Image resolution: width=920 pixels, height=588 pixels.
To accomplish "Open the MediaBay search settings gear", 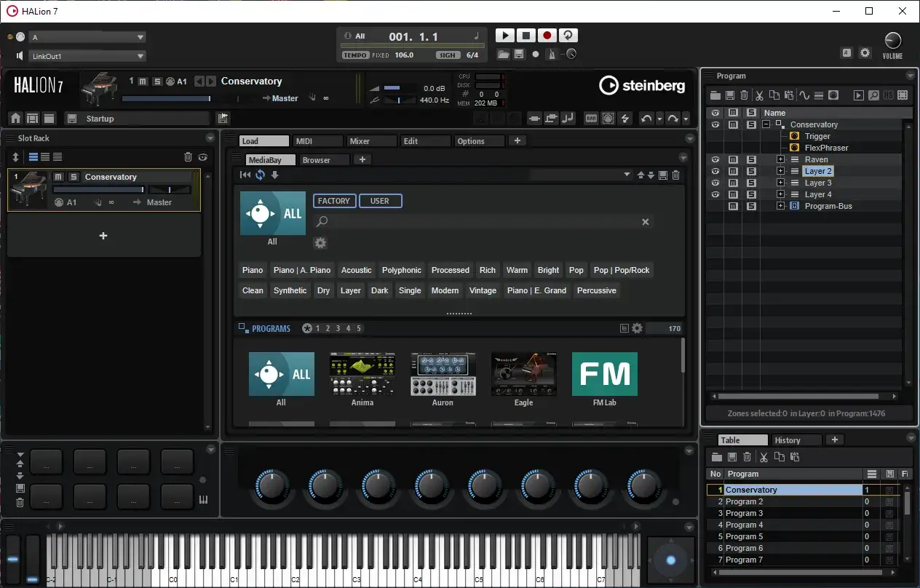I will tap(320, 243).
